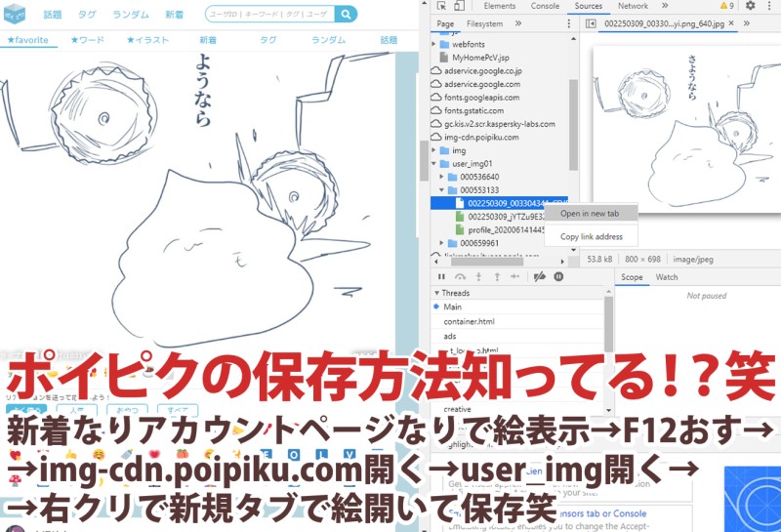
Task: Choose Open in new tab
Action: point(591,213)
